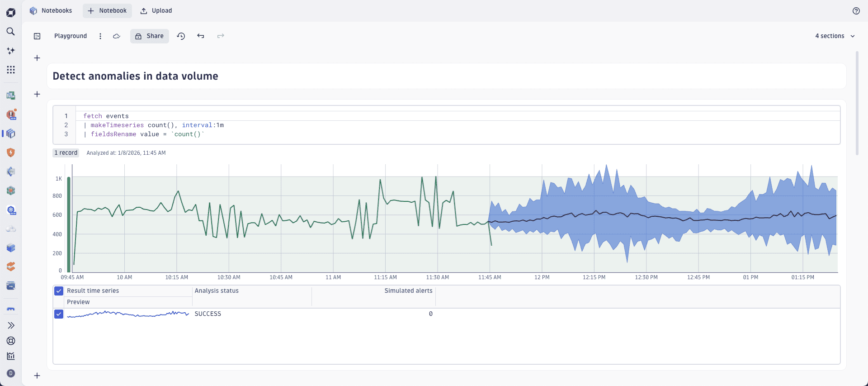Add section below the title section
Viewport: 868px width, 386px height.
pyautogui.click(x=37, y=94)
